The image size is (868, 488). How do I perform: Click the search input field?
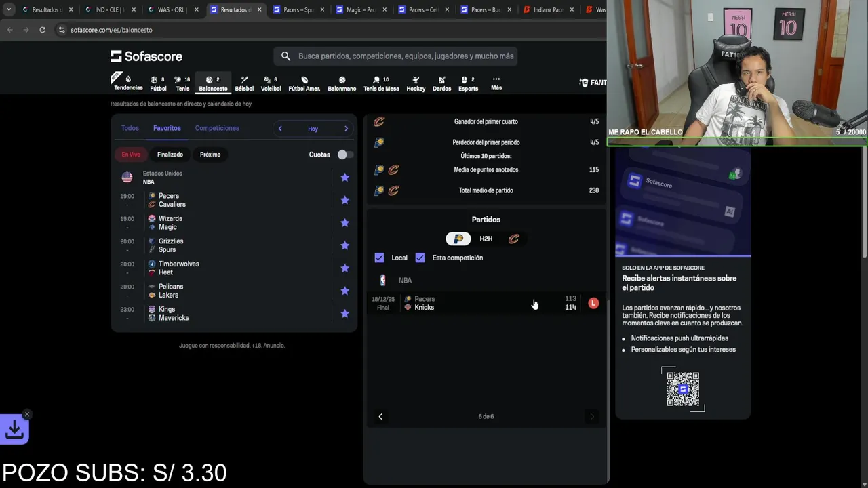click(396, 56)
